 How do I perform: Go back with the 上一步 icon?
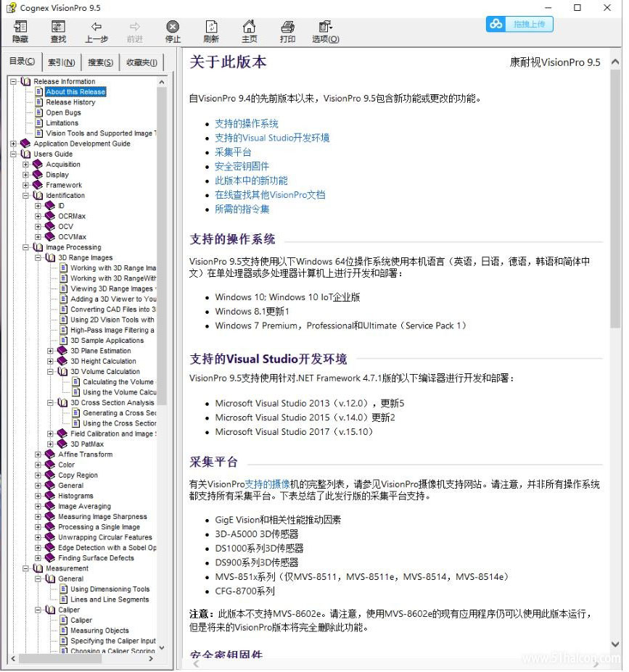(96, 27)
